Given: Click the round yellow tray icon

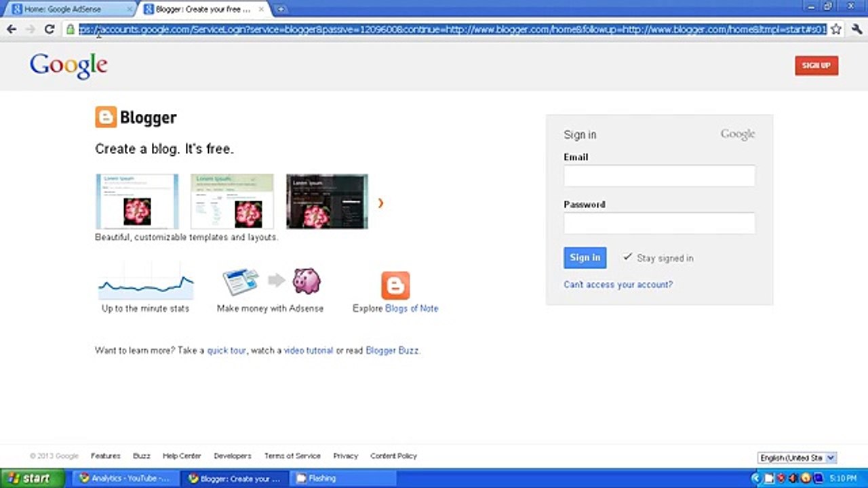Looking at the screenshot, I should tap(806, 479).
